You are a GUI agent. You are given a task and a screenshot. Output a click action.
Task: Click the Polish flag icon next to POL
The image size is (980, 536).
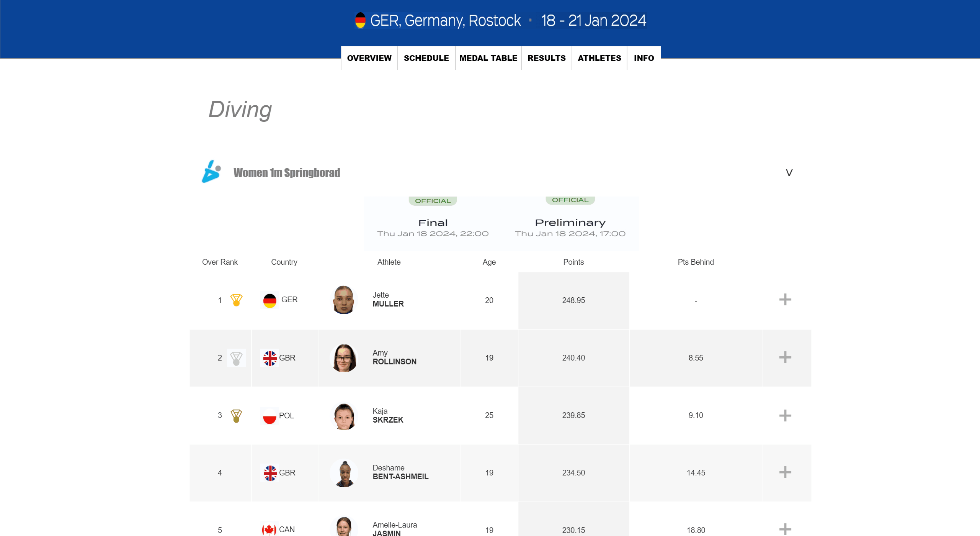(x=269, y=416)
